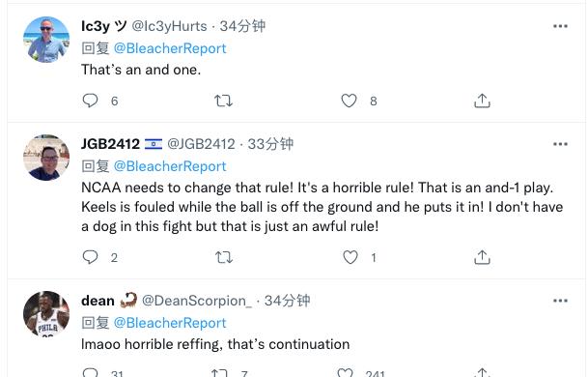Retweet Ic3y's 'That's an and one' tweet
This screenshot has width=588, height=377.
(223, 101)
